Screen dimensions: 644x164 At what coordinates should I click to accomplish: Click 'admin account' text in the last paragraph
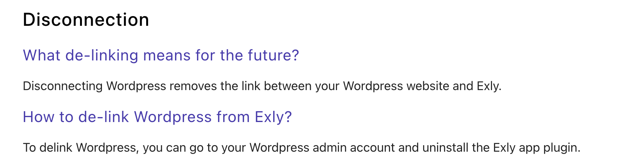(354, 147)
